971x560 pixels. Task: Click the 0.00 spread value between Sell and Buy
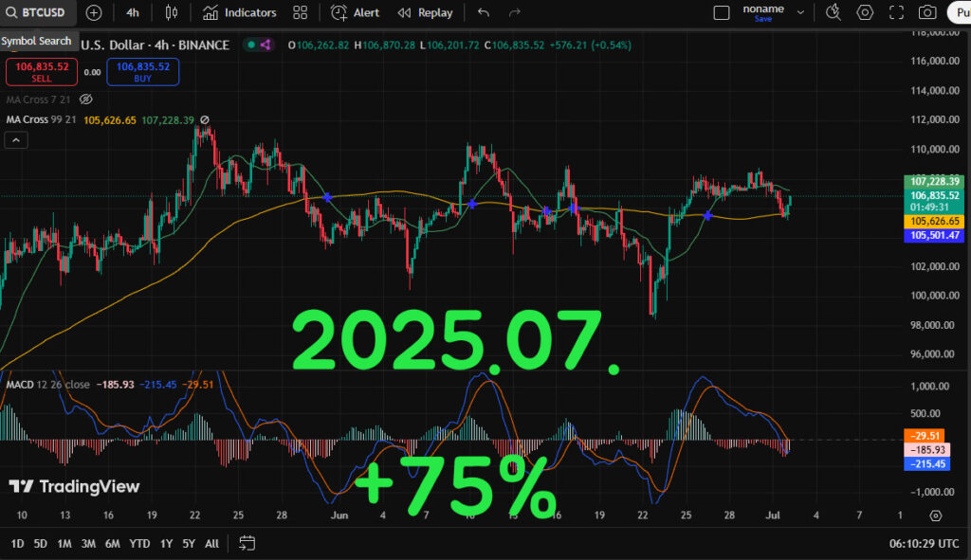pyautogui.click(x=92, y=72)
